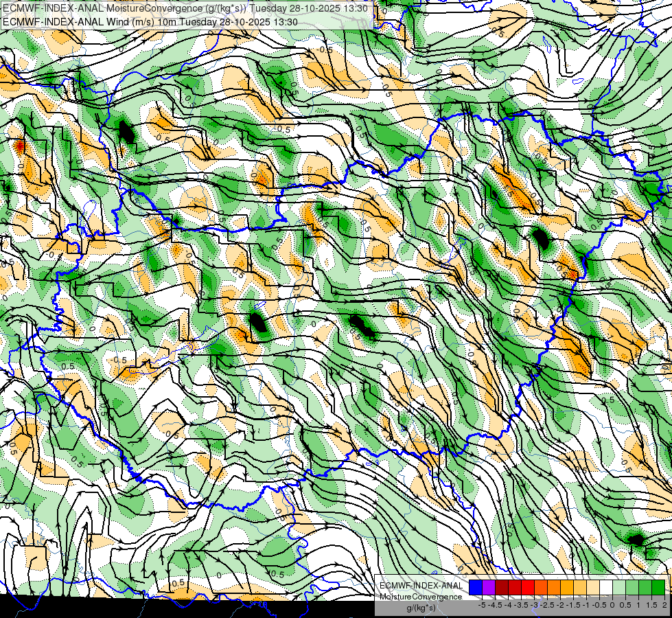Click the legend swatch between -4 and -3.5
Image resolution: width=672 pixels, height=618 pixels.
[x=515, y=588]
